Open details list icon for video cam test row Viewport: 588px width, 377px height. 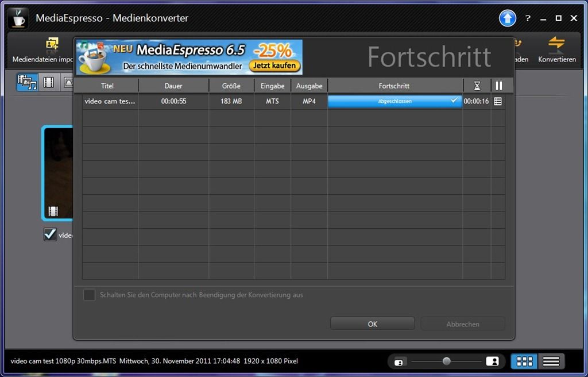(x=498, y=101)
